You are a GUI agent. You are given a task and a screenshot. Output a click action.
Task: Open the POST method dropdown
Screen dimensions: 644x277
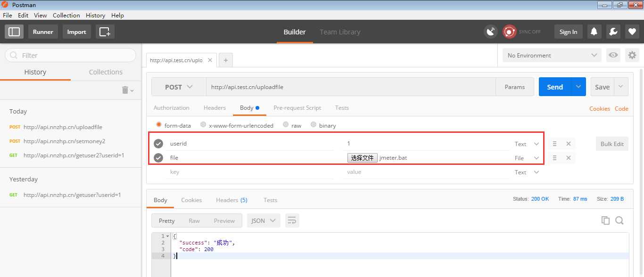pos(179,87)
